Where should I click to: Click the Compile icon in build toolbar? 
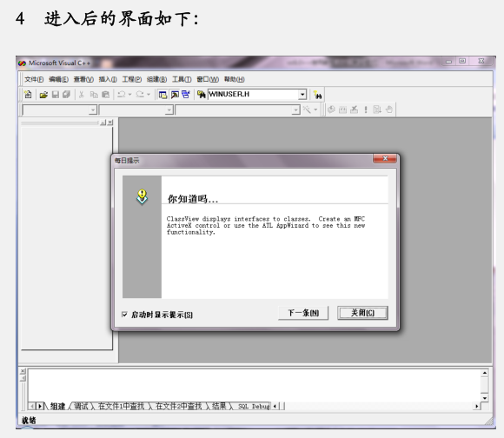331,109
